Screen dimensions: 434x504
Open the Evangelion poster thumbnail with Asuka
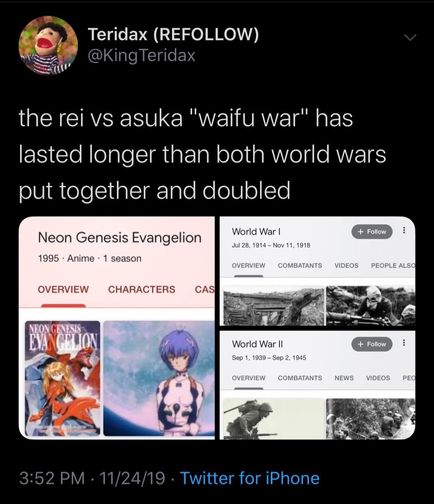tap(62, 379)
